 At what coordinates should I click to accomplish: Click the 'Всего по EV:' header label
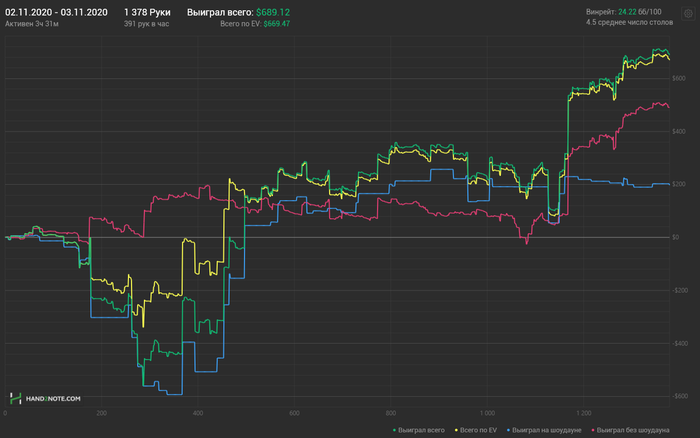coord(241,24)
